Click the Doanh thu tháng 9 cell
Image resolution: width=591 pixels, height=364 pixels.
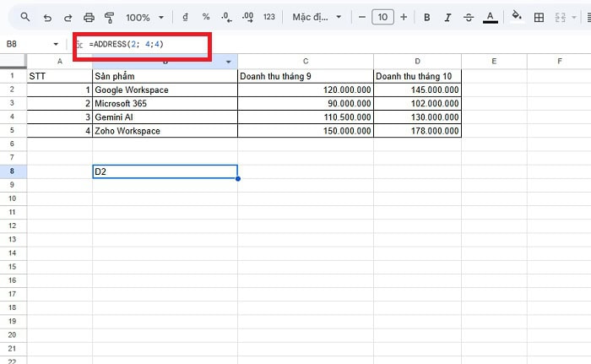pos(306,76)
